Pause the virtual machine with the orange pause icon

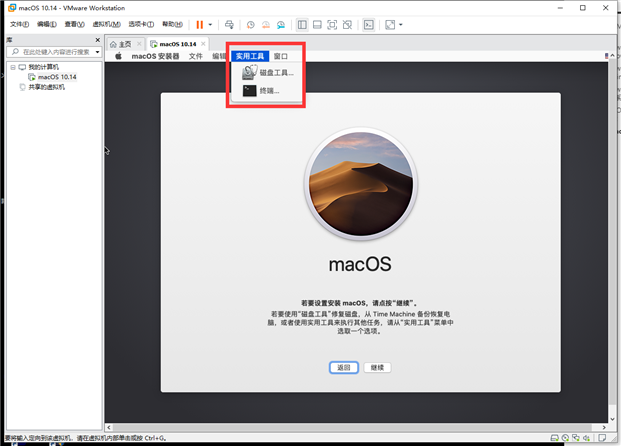(x=200, y=25)
